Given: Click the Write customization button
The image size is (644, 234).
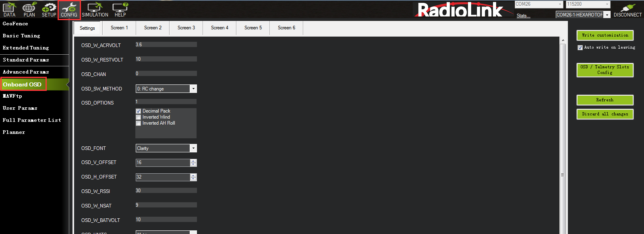Looking at the screenshot, I should click(605, 35).
